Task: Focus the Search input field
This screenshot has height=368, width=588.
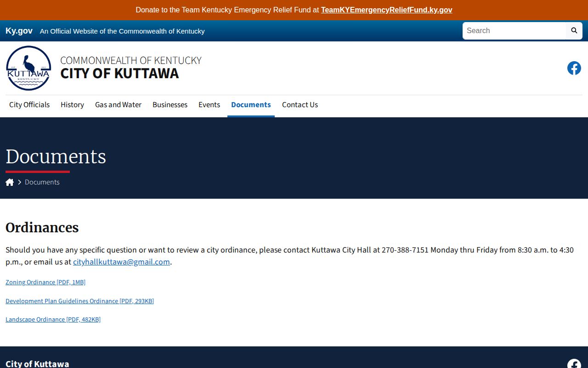Action: pos(514,31)
